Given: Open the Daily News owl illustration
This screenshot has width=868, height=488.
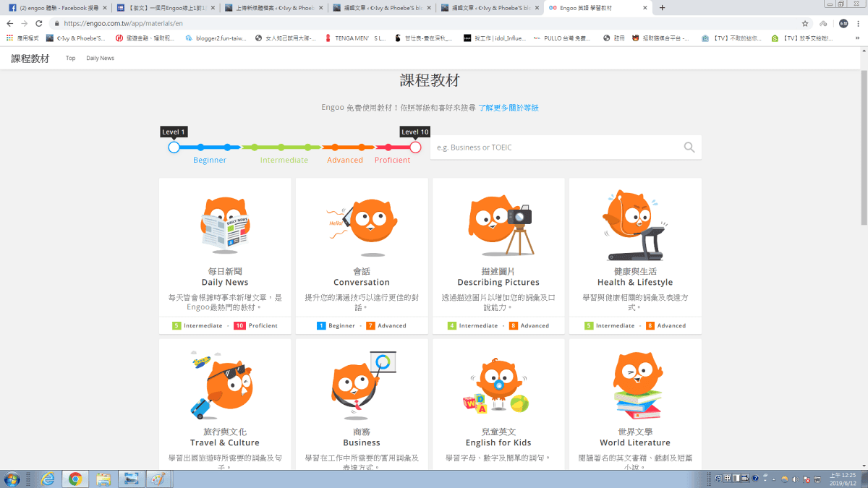Looking at the screenshot, I should 225,226.
